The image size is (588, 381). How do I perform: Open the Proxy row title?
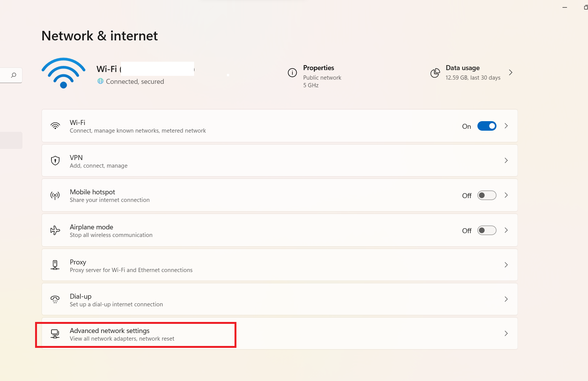coord(78,262)
